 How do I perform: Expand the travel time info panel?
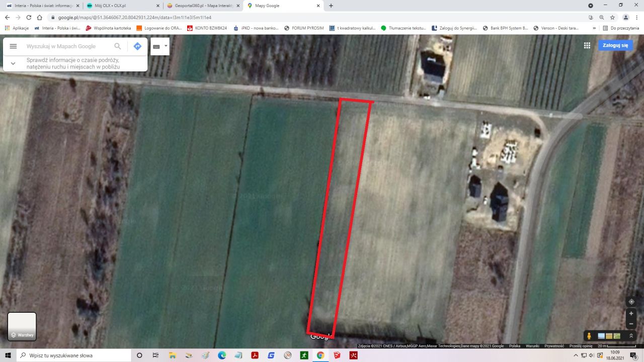coord(13,63)
